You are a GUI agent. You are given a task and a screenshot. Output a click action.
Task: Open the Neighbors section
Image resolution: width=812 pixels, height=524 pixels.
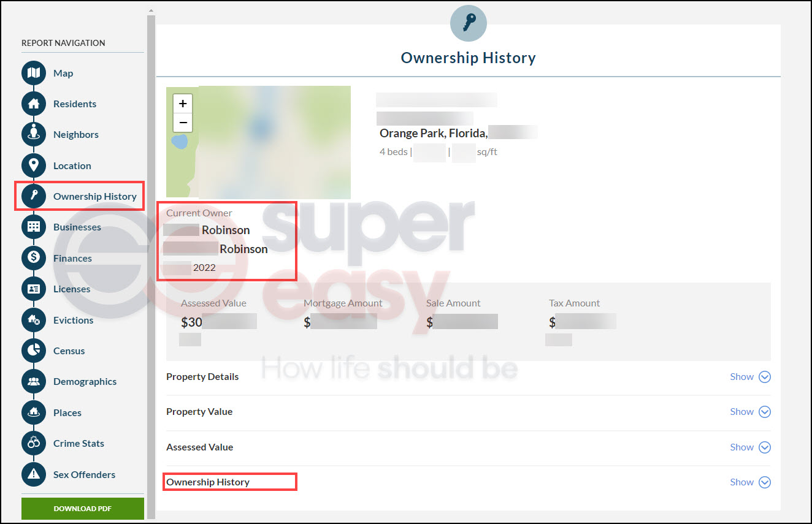76,134
